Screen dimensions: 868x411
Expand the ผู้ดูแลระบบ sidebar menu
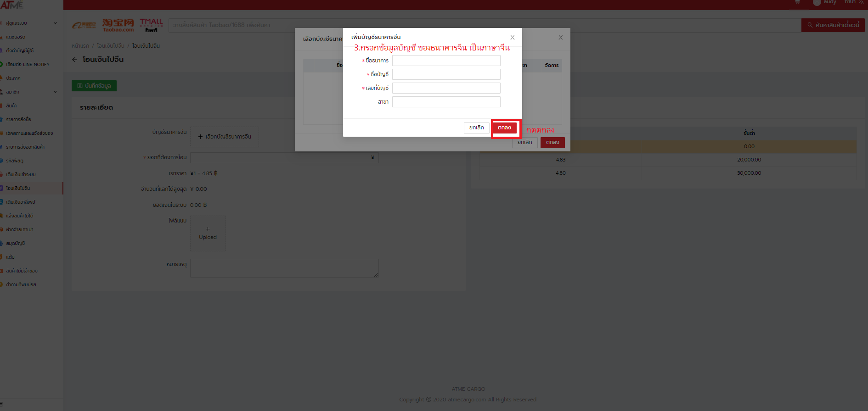coord(30,23)
